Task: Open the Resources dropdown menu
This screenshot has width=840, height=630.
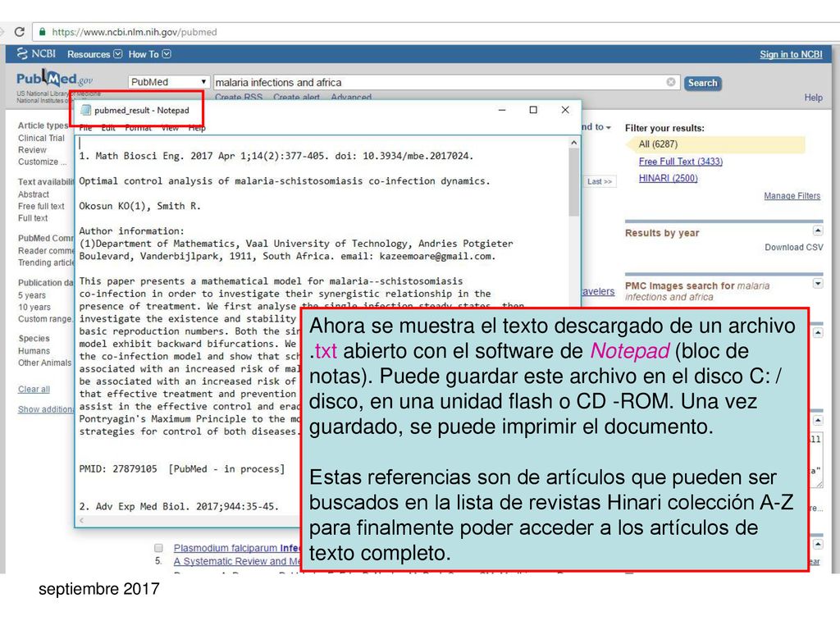Action: click(95, 54)
